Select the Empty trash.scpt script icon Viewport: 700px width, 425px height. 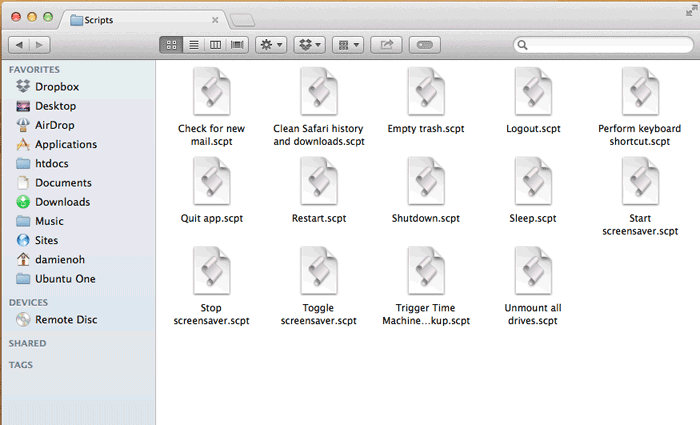426,92
